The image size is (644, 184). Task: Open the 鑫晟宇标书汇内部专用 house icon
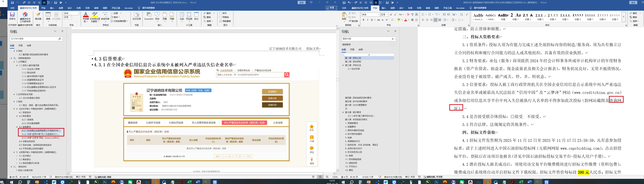(x=25, y=17)
